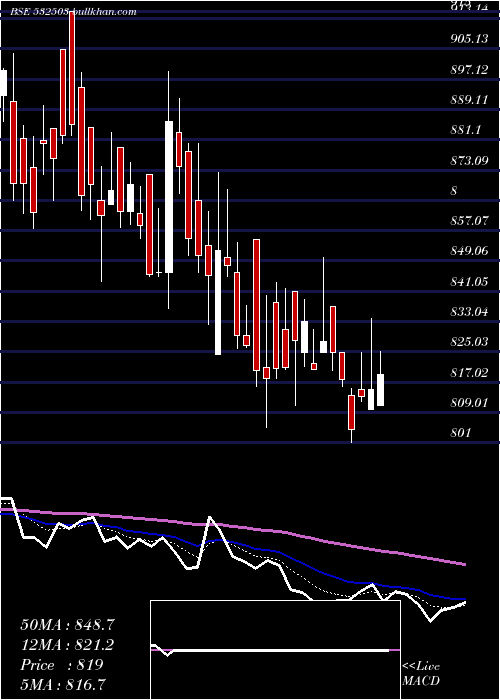Select the Price : 819 readout
The width and height of the screenshot is (500, 700).
coord(62,665)
